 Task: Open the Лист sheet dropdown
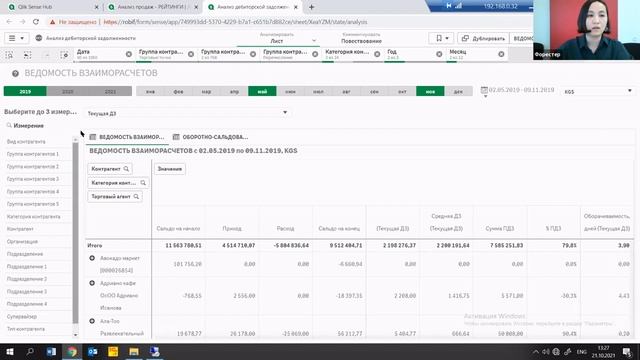click(x=278, y=38)
